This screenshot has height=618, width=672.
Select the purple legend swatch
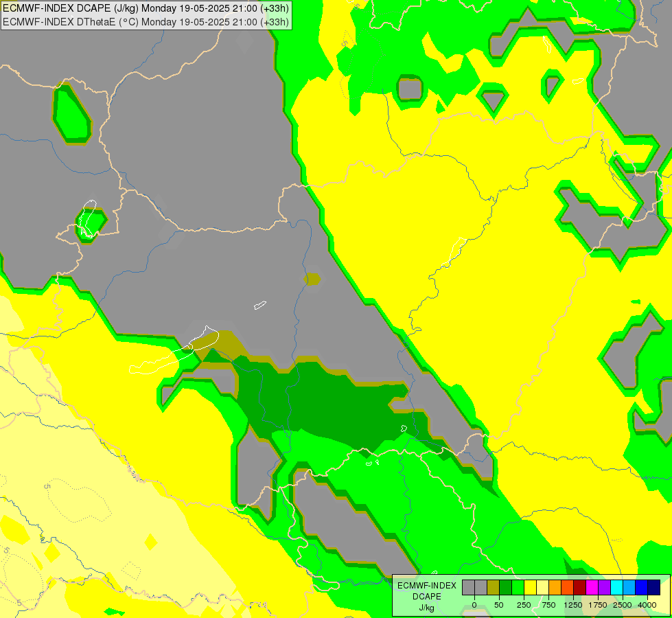click(605, 588)
